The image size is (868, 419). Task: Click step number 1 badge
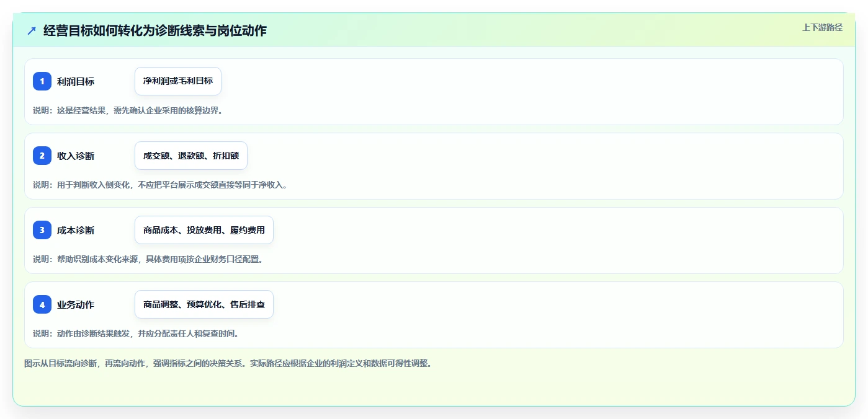coord(42,81)
